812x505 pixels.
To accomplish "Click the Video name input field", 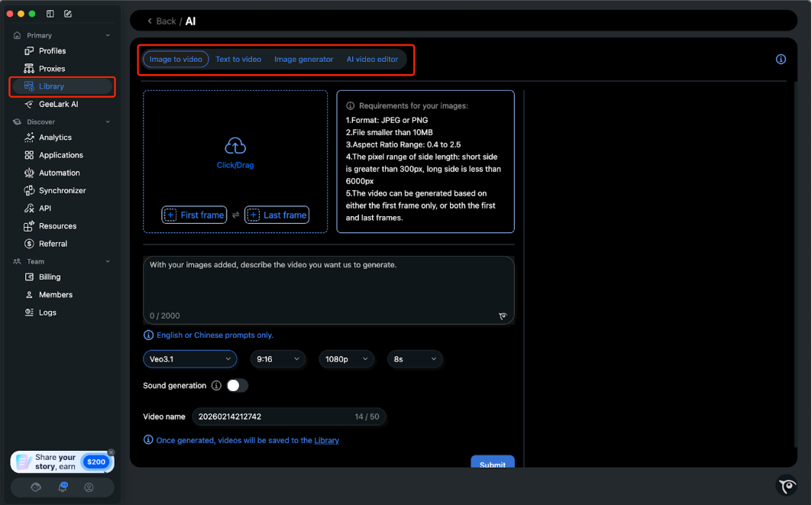I will [271, 417].
